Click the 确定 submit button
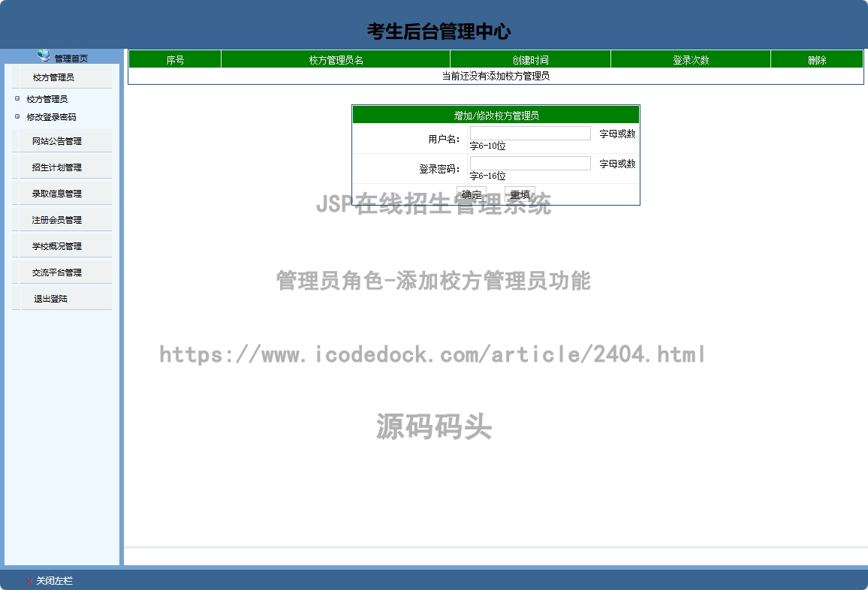 pyautogui.click(x=472, y=194)
